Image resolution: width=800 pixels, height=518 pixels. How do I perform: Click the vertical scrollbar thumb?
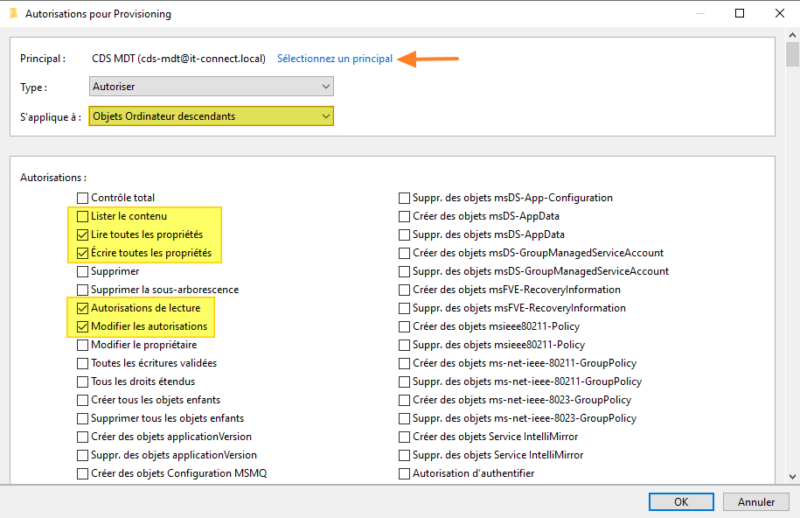(x=792, y=55)
